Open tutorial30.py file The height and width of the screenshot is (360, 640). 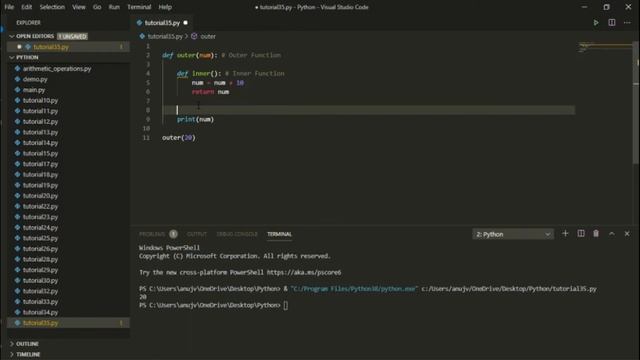point(40,281)
